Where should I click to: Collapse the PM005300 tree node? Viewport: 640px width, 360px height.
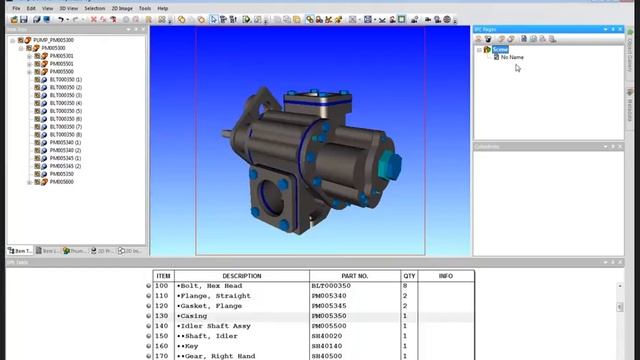[x=21, y=48]
